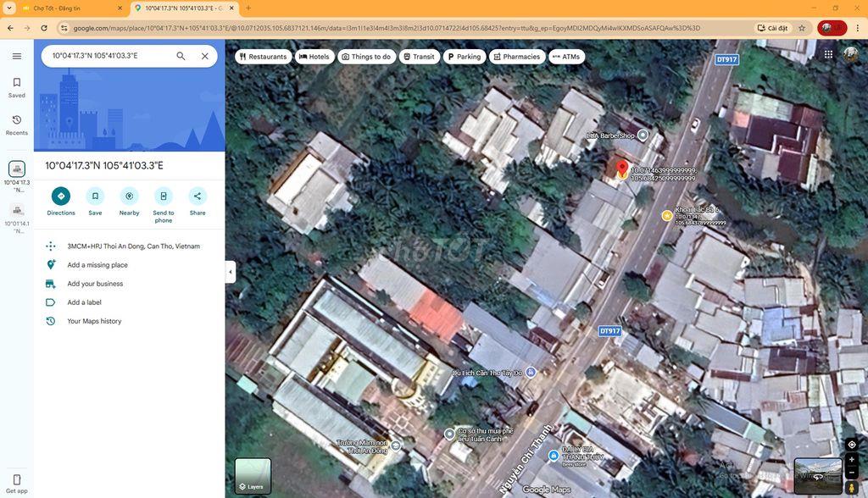Zoom out on the map
The width and height of the screenshot is (868, 498).
pos(851,473)
